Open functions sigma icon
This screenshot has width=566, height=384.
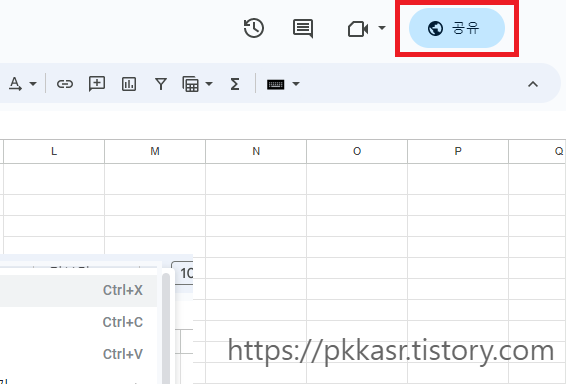[x=235, y=84]
